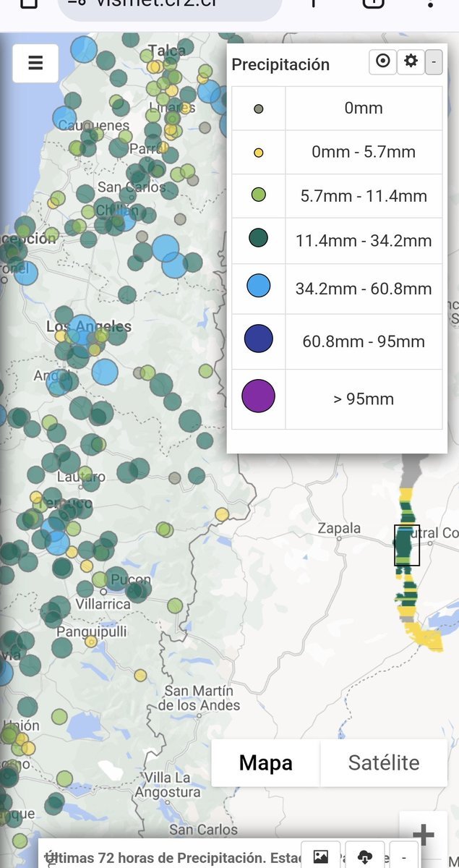Viewport: 459px width, 868px height.
Task: Click the target locate icon in Precipitación panel
Action: coord(383,61)
